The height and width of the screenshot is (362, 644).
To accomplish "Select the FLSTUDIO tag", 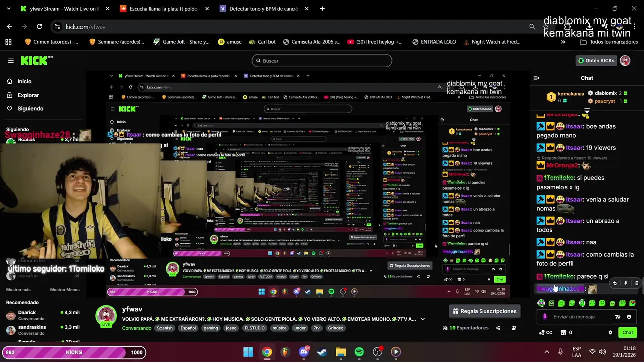I will 255,328.
